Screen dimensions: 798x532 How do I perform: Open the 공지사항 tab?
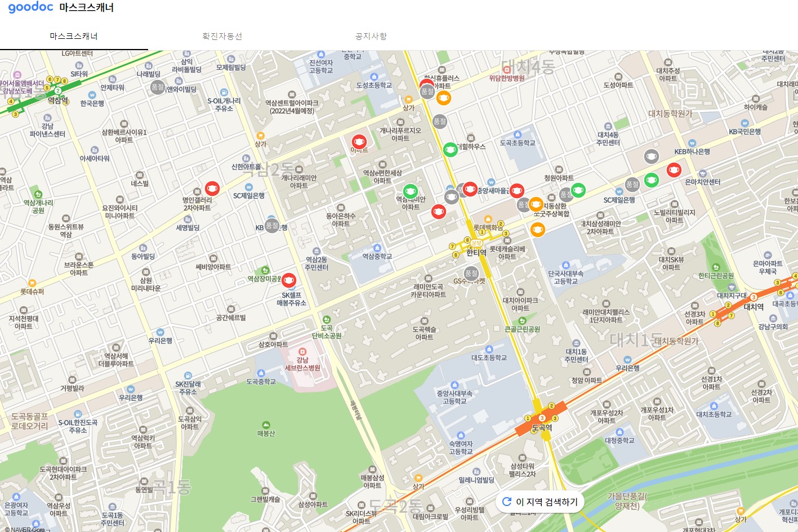click(x=371, y=36)
